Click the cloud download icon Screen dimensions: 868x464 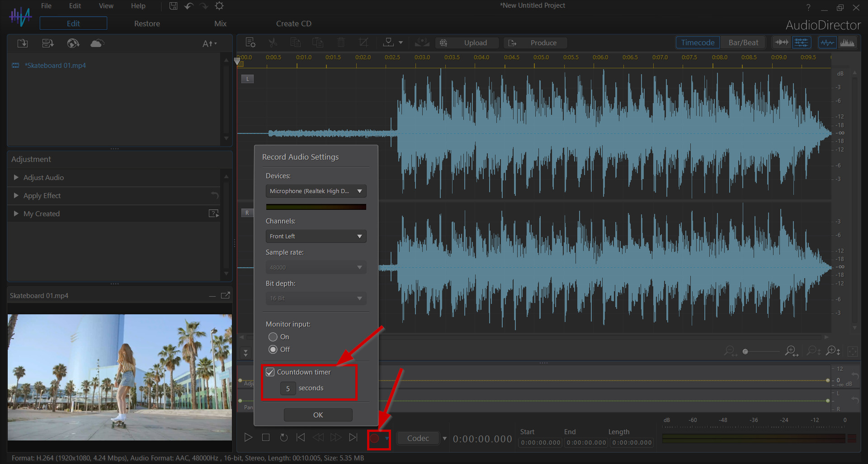tap(97, 43)
